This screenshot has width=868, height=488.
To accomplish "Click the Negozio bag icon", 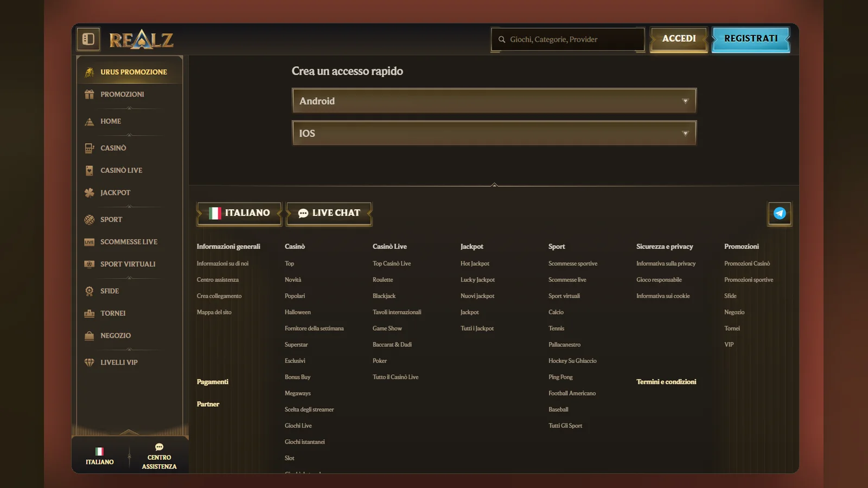I will pos(90,336).
